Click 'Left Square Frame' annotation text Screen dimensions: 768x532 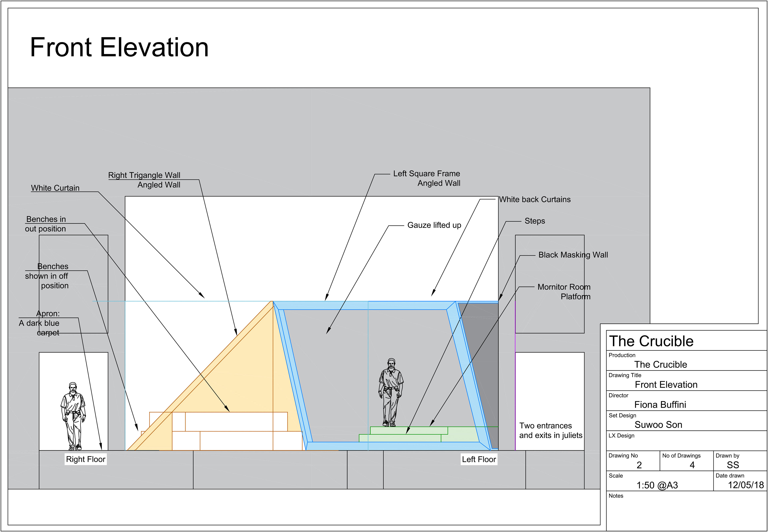coord(426,174)
